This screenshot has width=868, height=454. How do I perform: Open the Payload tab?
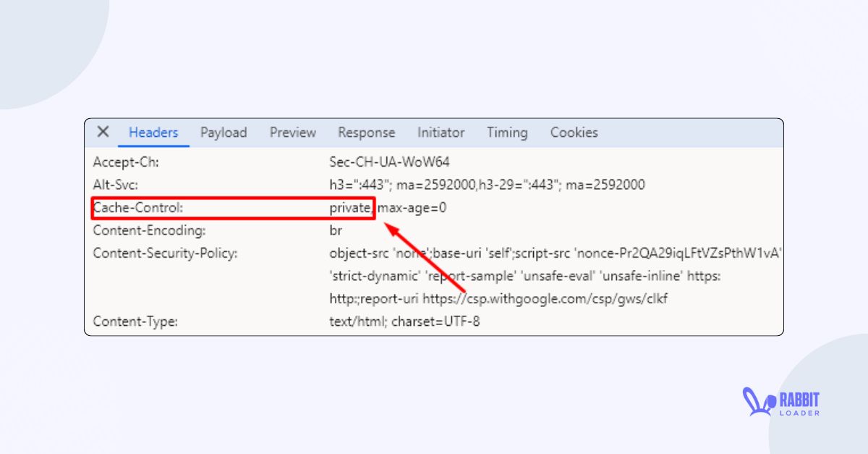[x=224, y=133]
